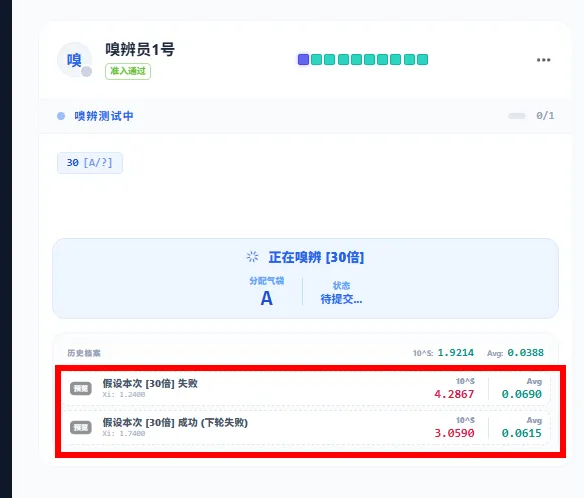Click the 10^S value 3.0590

tap(454, 433)
